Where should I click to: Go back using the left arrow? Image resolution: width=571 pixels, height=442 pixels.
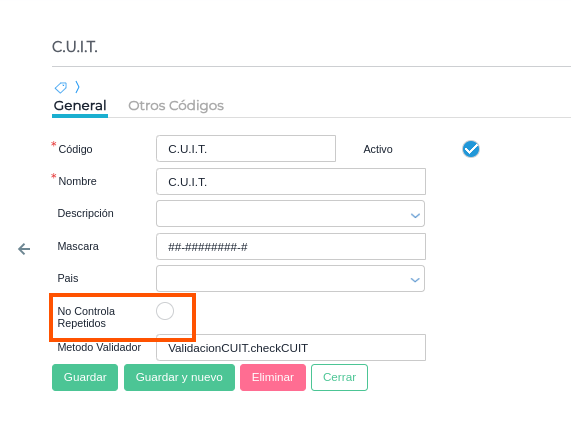pyautogui.click(x=24, y=249)
